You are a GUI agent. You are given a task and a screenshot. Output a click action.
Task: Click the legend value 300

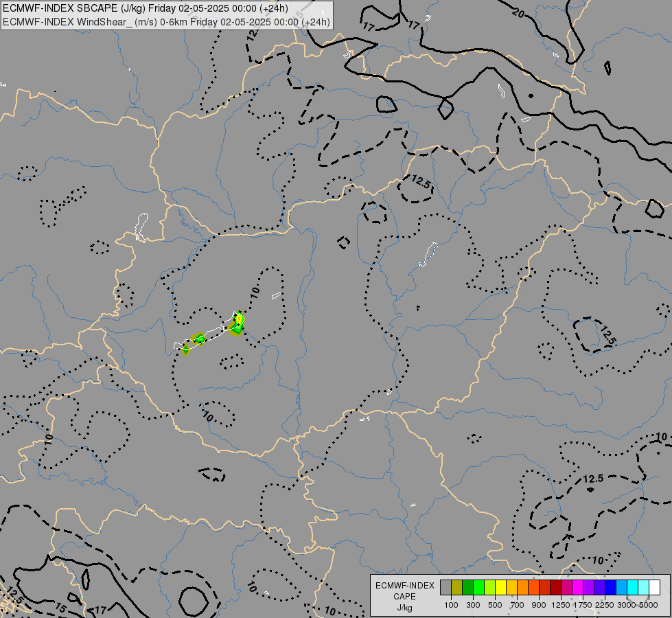click(x=473, y=605)
